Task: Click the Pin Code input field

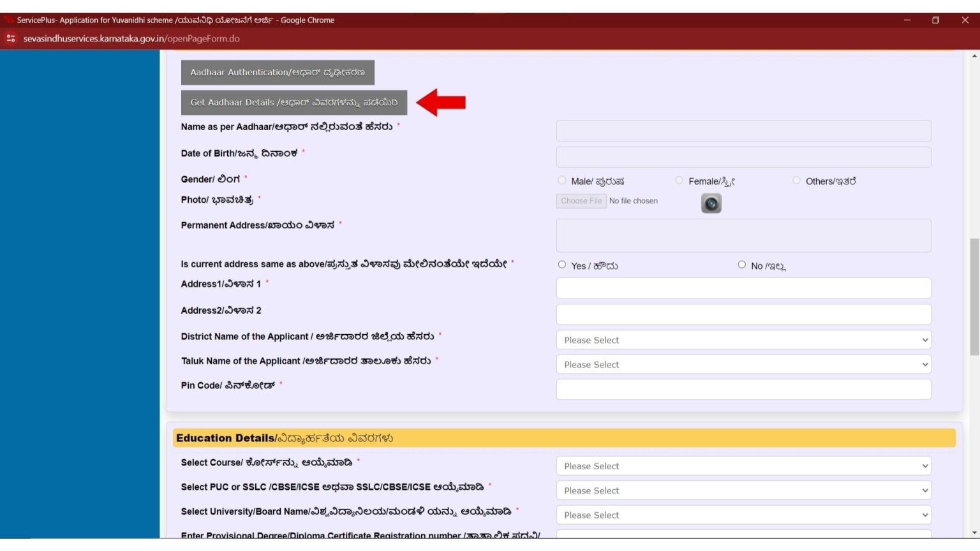Action: [743, 390]
